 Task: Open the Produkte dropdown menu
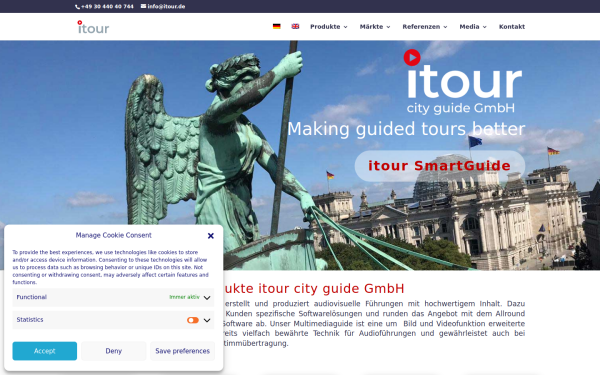pyautogui.click(x=329, y=26)
